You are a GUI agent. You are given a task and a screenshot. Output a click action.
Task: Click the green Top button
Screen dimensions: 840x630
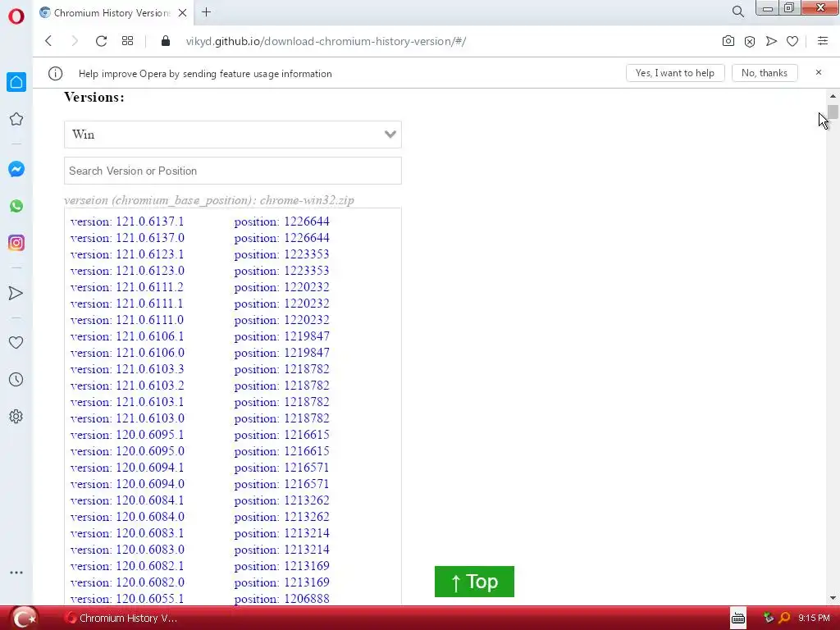[x=474, y=582]
